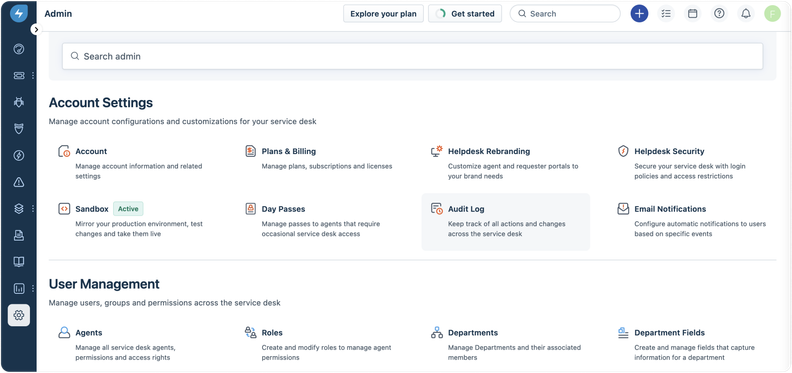Click the User Management heading
Viewport: 792px width, 373px height.
tap(104, 284)
